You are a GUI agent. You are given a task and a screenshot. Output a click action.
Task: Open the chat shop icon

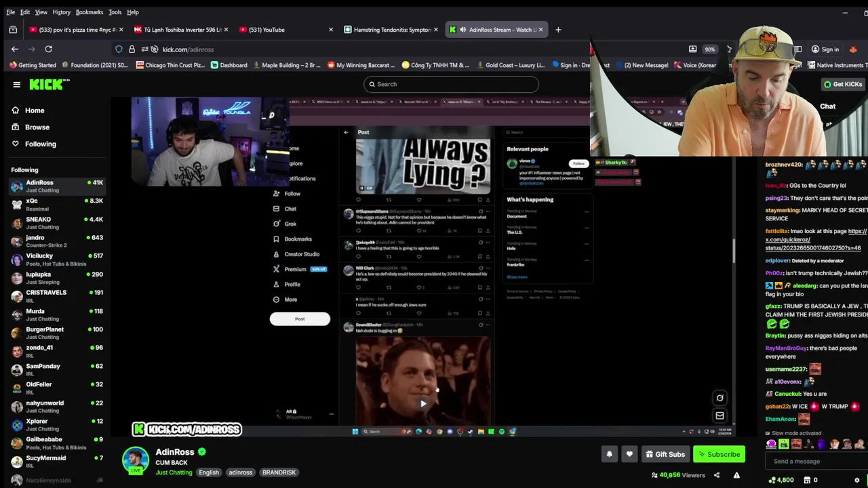807,480
